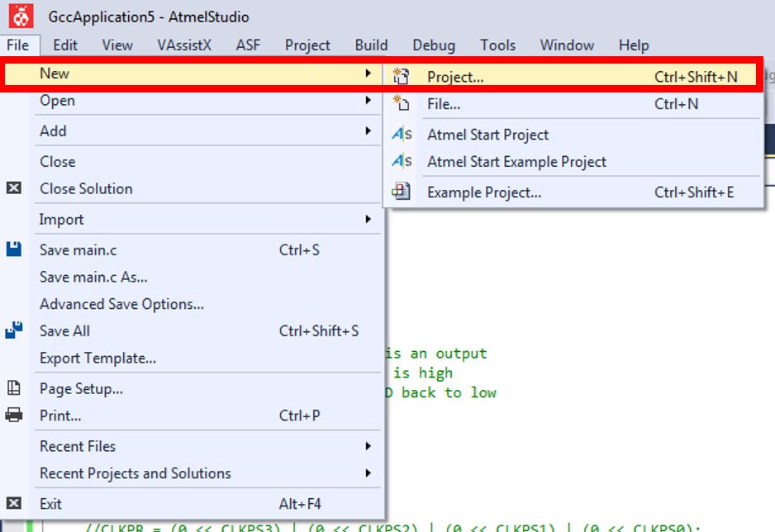Expand Recent Projects and Solutions arrow
Image resolution: width=775 pixels, height=532 pixels.
coord(368,473)
